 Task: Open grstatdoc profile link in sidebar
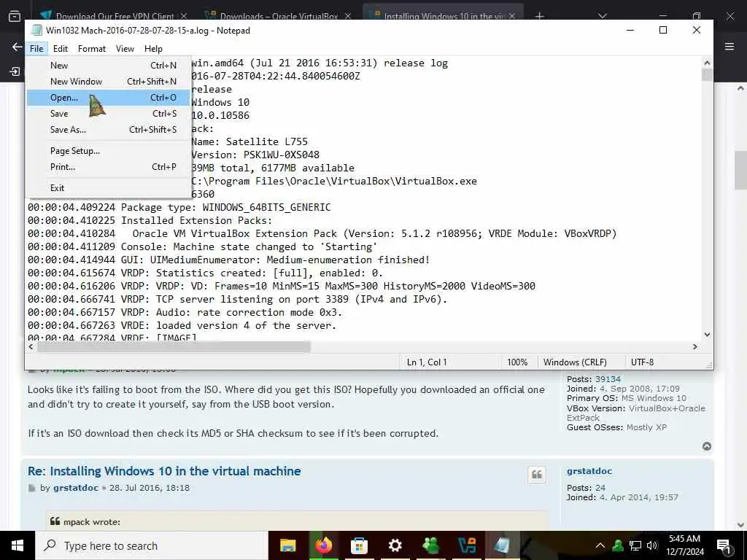(x=589, y=471)
